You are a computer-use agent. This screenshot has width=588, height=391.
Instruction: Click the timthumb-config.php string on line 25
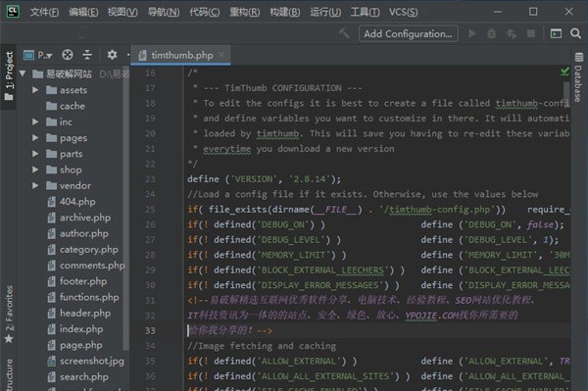(x=439, y=210)
